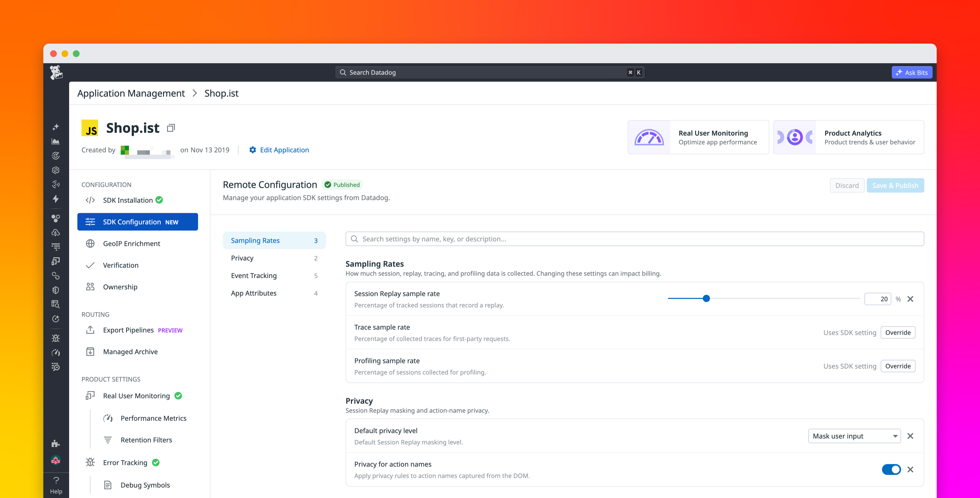
Task: Click the sparkle icon in left navigation
Action: tap(55, 127)
